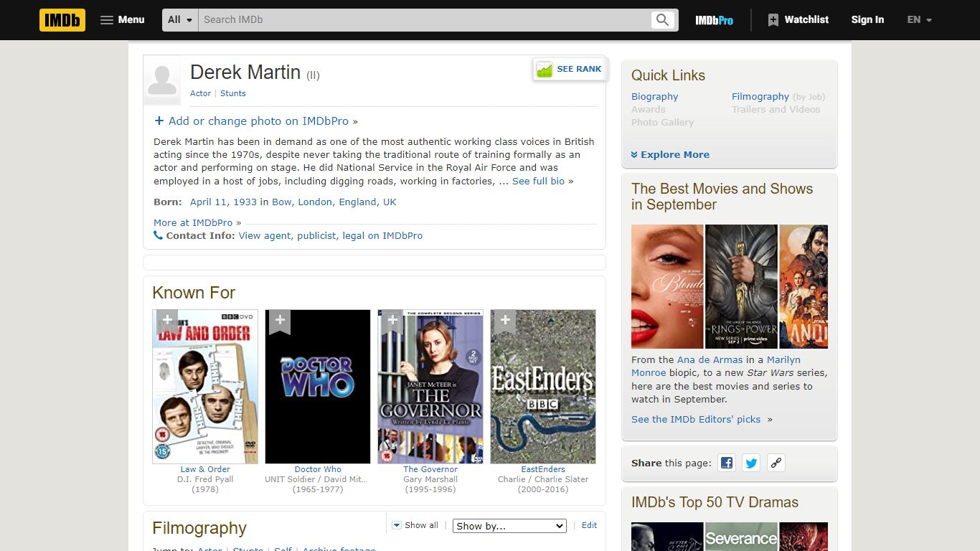
Task: Share this page on Facebook
Action: (x=727, y=463)
